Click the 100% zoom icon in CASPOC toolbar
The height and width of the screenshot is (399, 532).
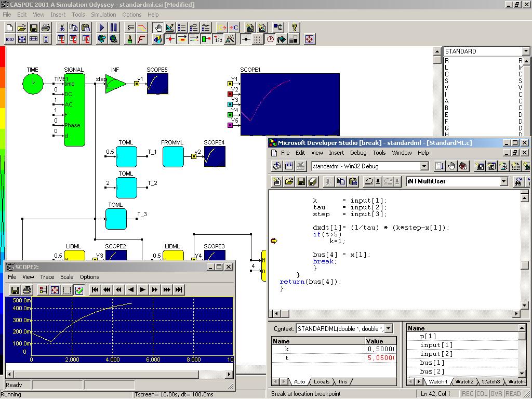tap(10, 39)
